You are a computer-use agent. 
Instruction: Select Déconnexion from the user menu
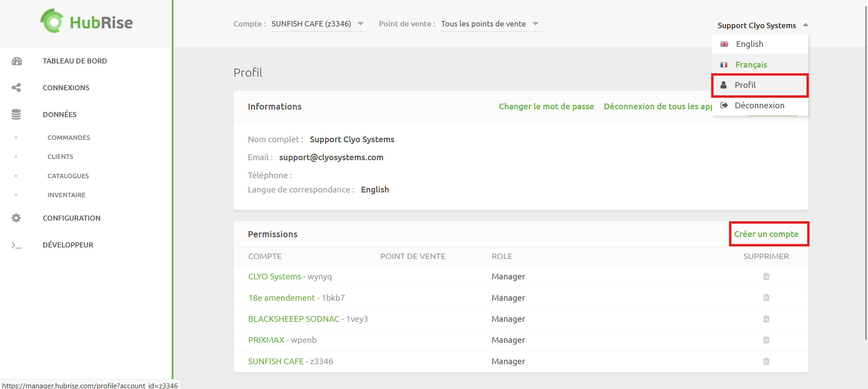coord(759,106)
